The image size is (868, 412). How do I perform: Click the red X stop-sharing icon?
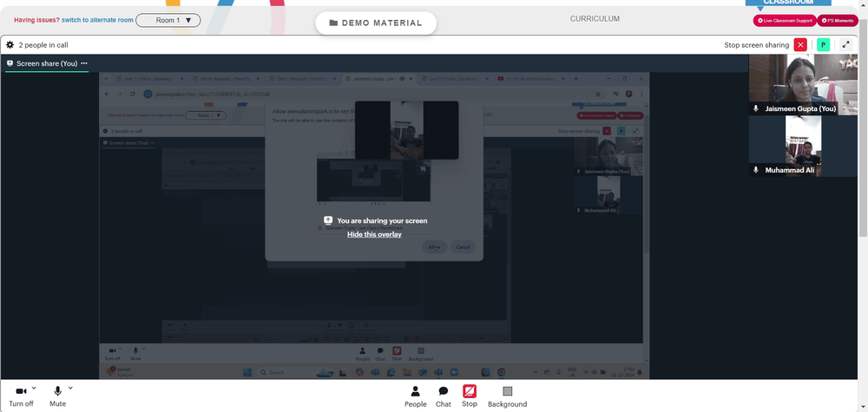800,45
